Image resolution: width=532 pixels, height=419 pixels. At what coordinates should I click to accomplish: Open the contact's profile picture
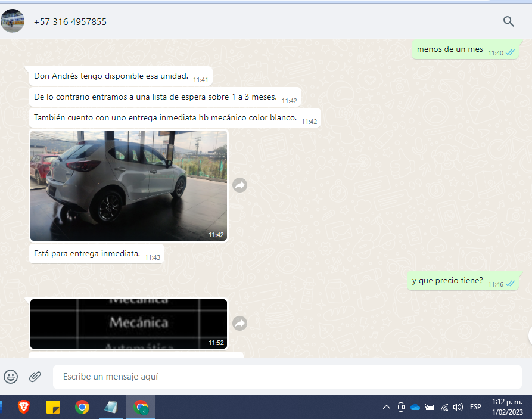[x=13, y=21]
